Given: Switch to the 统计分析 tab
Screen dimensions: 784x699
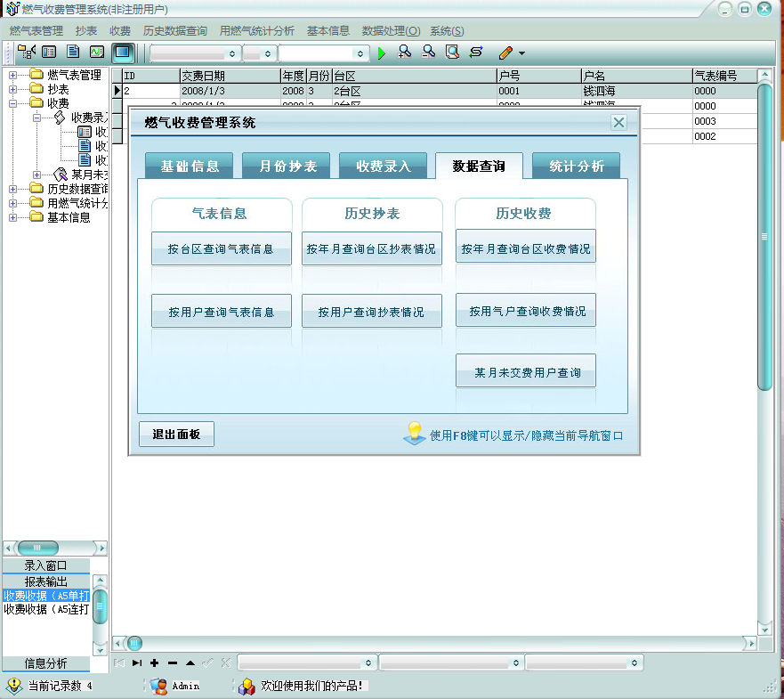Looking at the screenshot, I should [x=577, y=166].
